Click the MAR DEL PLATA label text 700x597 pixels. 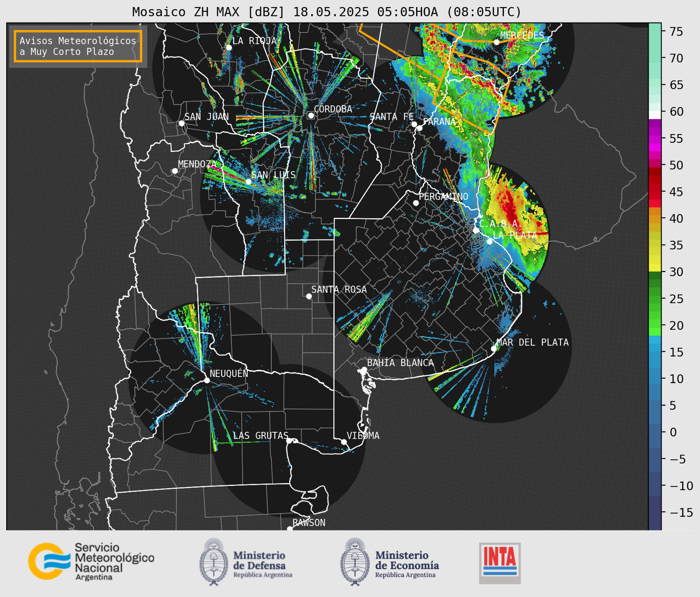(532, 343)
